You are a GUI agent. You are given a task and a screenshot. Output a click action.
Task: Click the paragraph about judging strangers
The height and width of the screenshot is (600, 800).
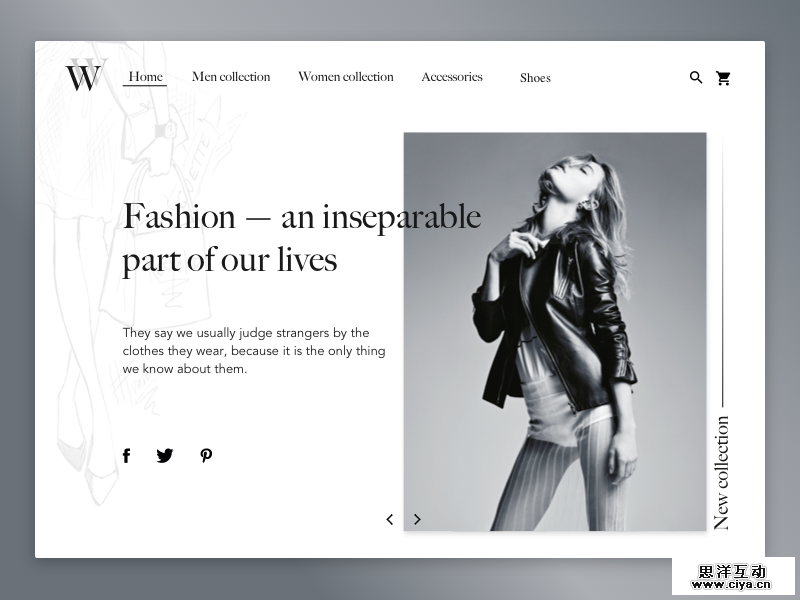pos(254,351)
